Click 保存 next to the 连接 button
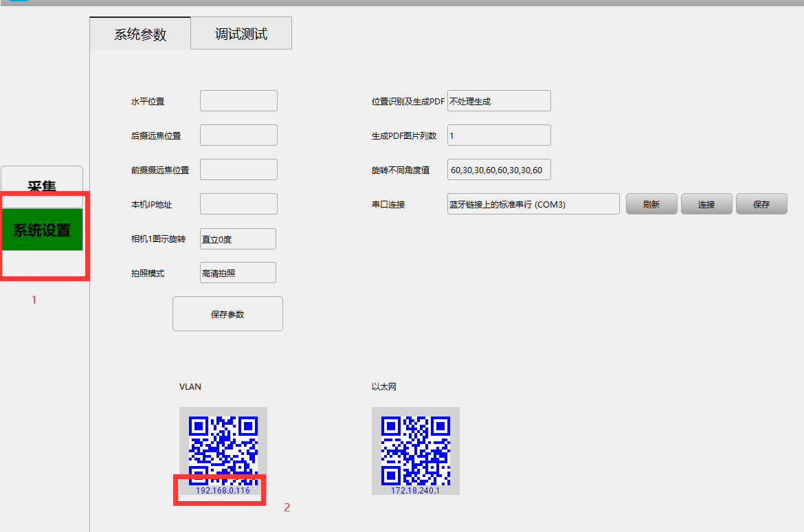The width and height of the screenshot is (804, 532). (761, 204)
